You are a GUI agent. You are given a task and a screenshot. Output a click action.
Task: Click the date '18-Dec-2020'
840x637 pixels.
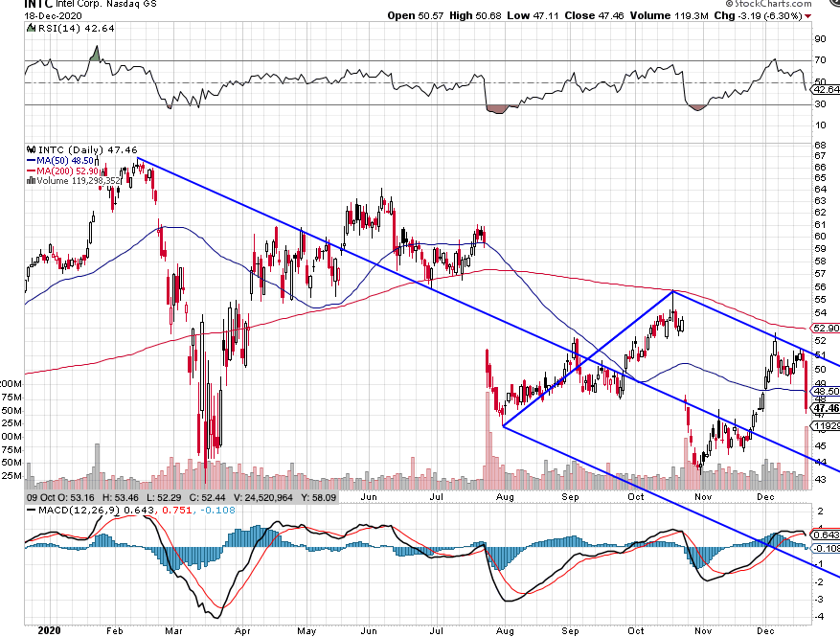point(53,15)
